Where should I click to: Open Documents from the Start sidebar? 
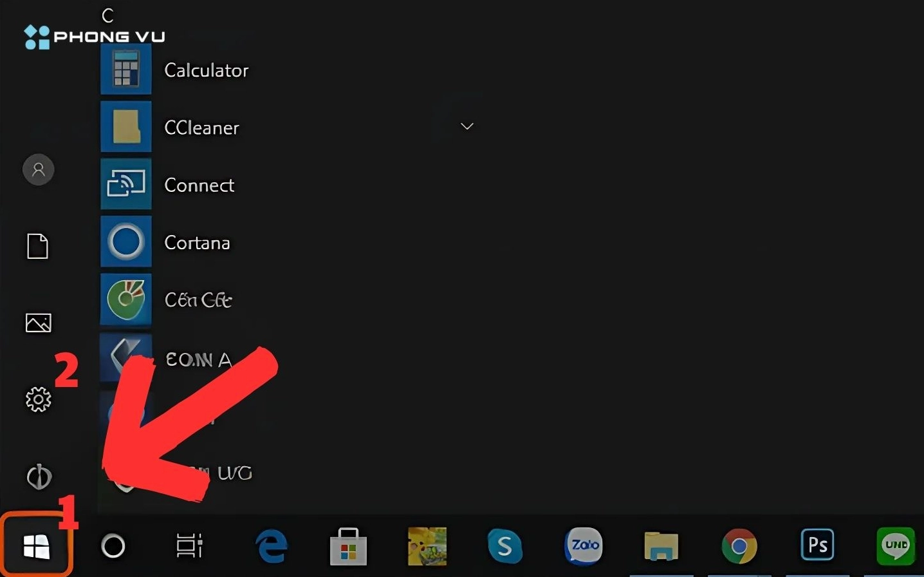pos(37,246)
